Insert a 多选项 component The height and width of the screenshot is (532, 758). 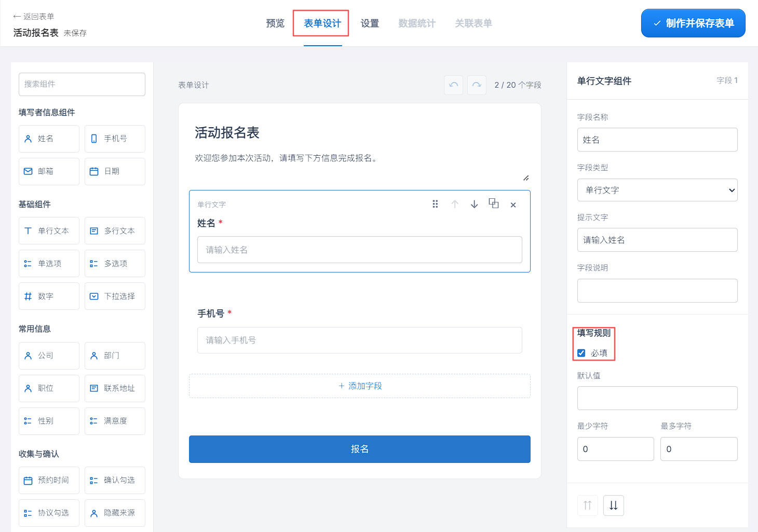[x=115, y=263]
